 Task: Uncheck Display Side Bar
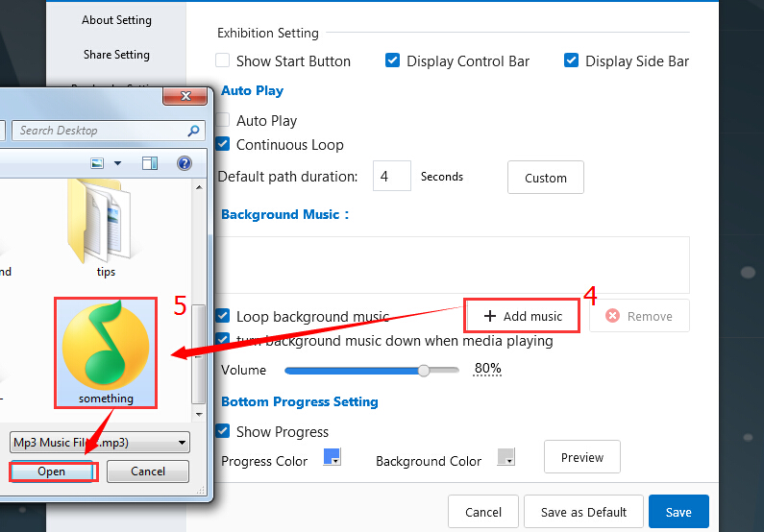[571, 60]
